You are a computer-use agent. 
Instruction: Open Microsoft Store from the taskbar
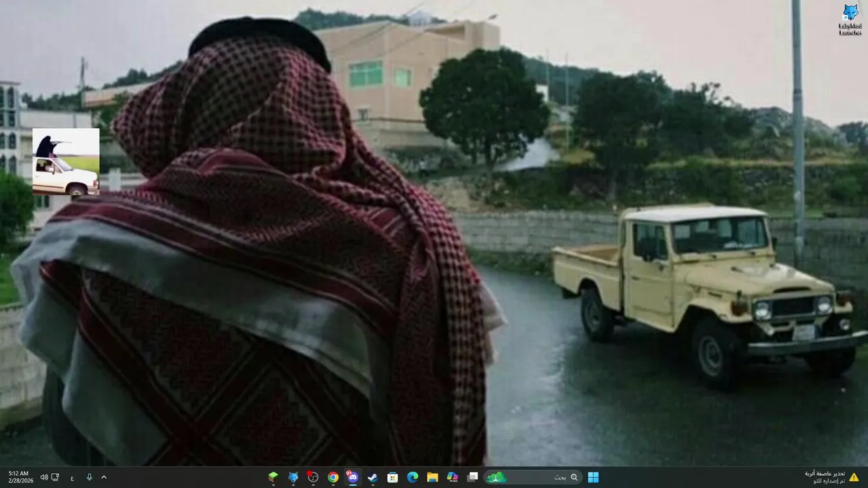tap(393, 477)
